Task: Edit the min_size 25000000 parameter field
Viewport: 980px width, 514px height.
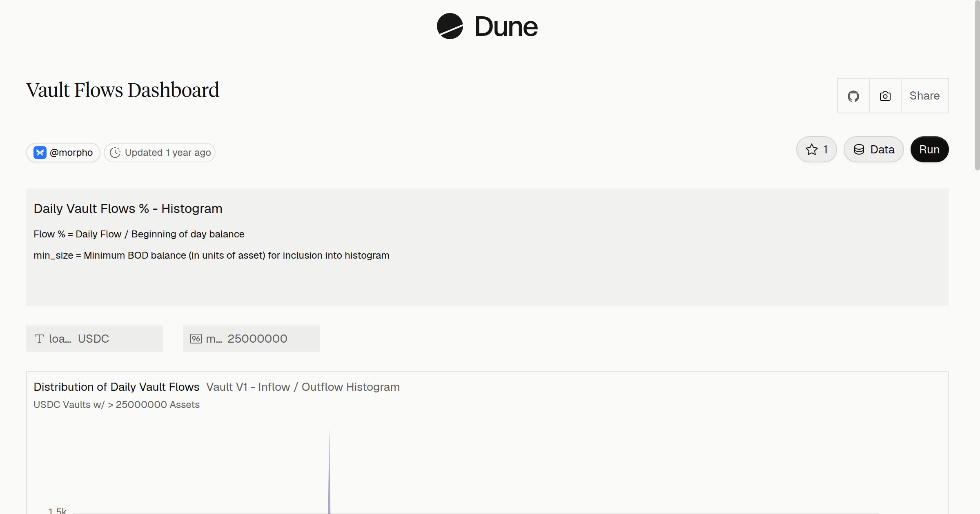Action: click(252, 339)
